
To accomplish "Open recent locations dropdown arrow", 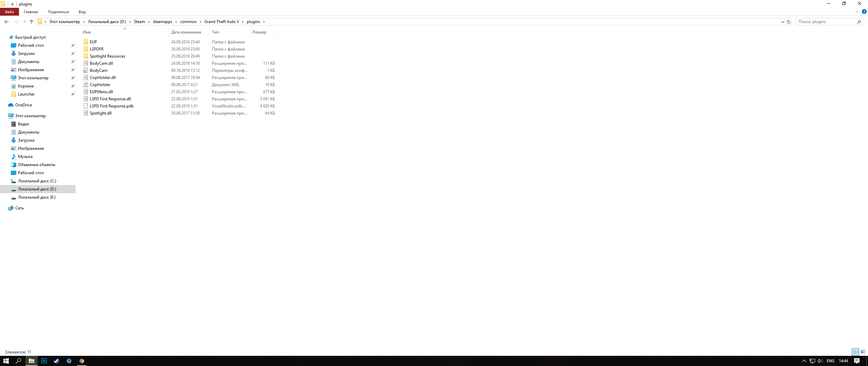I will [x=24, y=22].
